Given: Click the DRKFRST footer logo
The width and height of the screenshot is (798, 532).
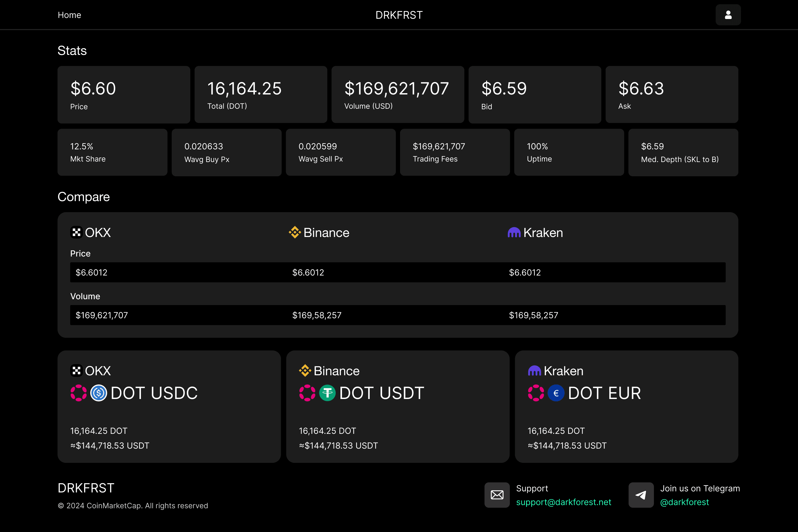Looking at the screenshot, I should click(x=86, y=488).
